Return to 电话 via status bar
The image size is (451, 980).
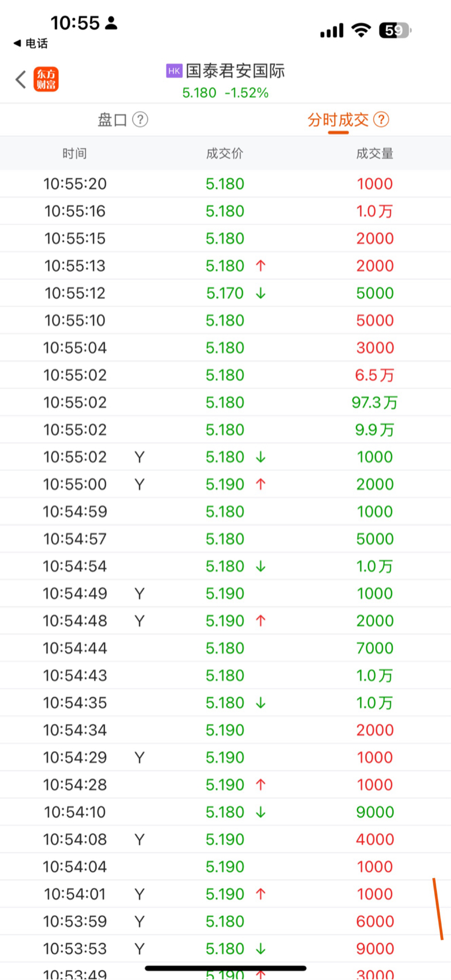(31, 44)
